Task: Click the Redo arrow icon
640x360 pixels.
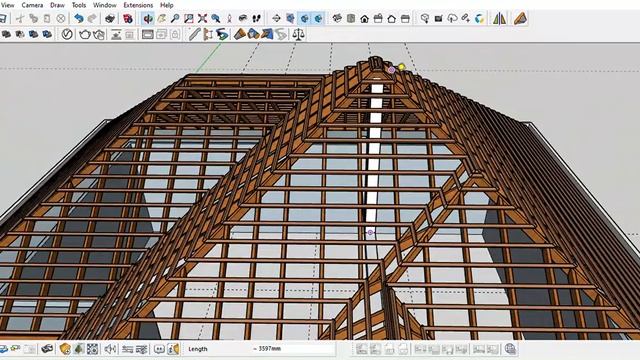Action: [x=92, y=18]
